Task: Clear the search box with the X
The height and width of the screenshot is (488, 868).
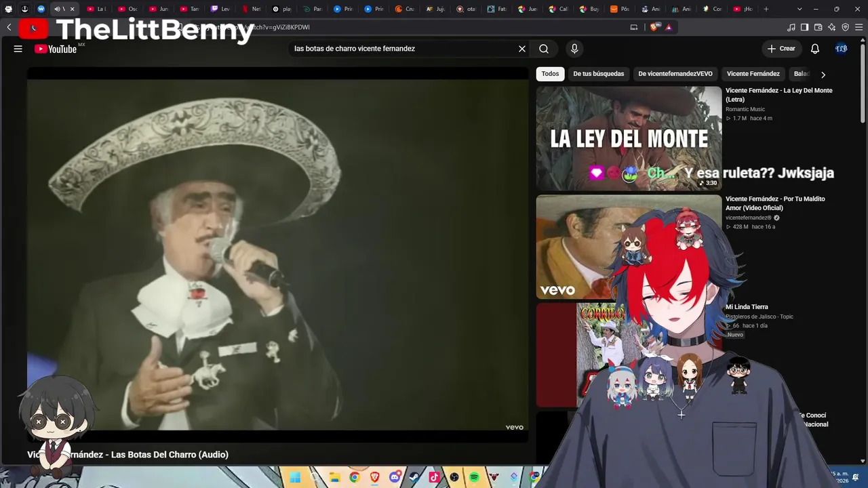Action: (522, 49)
